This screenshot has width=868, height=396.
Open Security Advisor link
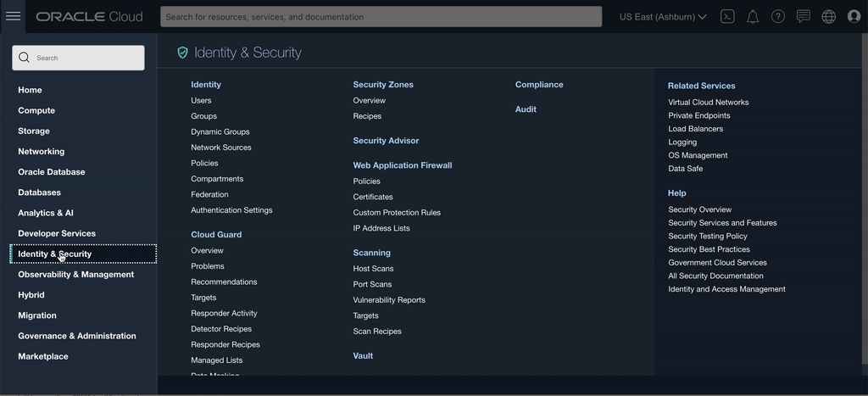386,141
